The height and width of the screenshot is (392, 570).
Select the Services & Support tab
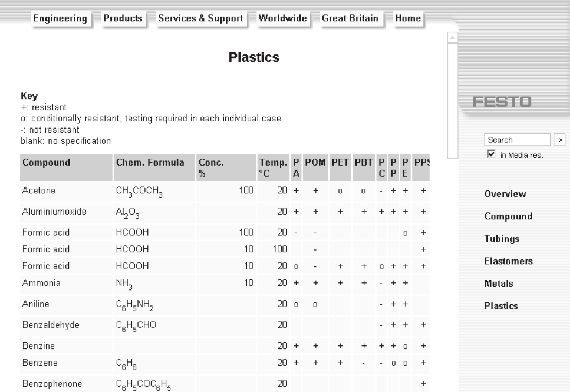click(x=200, y=18)
